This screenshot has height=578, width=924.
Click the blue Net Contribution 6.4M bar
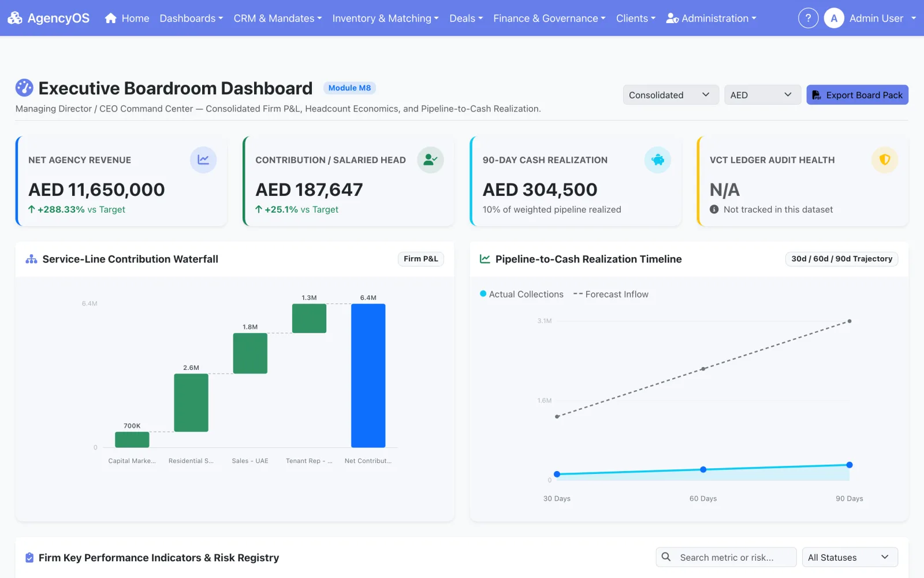point(368,376)
